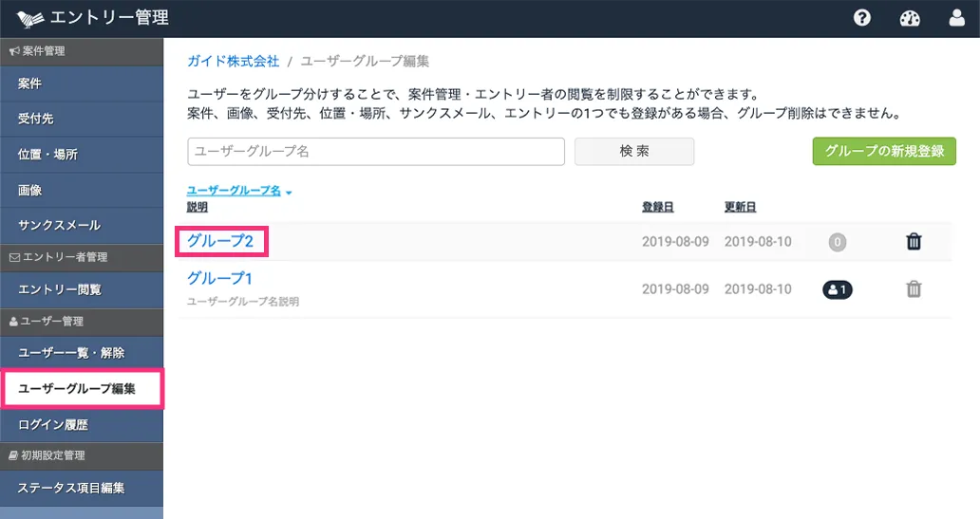The width and height of the screenshot is (980, 519).
Task: Delete グループ2 with its trash icon
Action: tap(914, 242)
